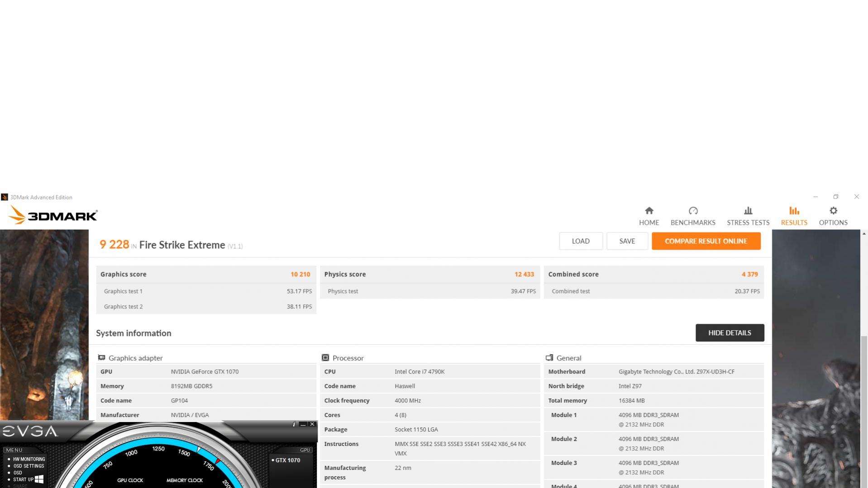This screenshot has height=488, width=868.
Task: Click the 22 nm manufacturing process value
Action: coord(403,468)
